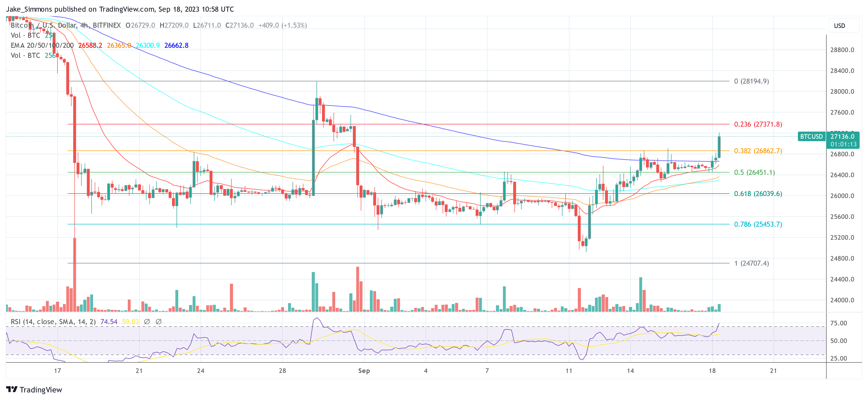
Task: Click the RSI value 74.54
Action: pos(109,322)
